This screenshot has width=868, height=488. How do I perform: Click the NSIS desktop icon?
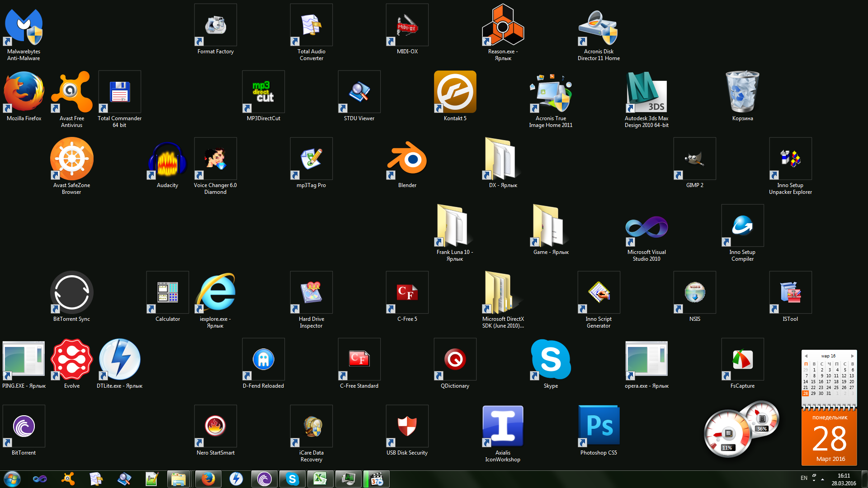point(695,293)
